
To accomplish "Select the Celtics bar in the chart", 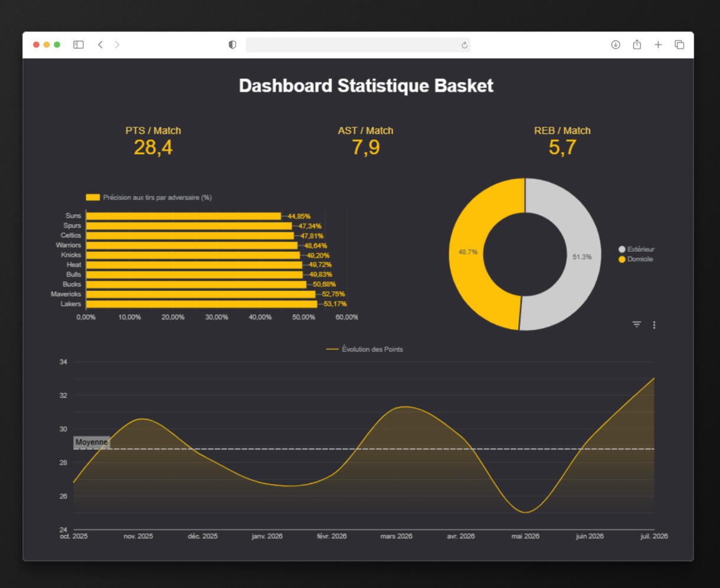I will pos(190,236).
